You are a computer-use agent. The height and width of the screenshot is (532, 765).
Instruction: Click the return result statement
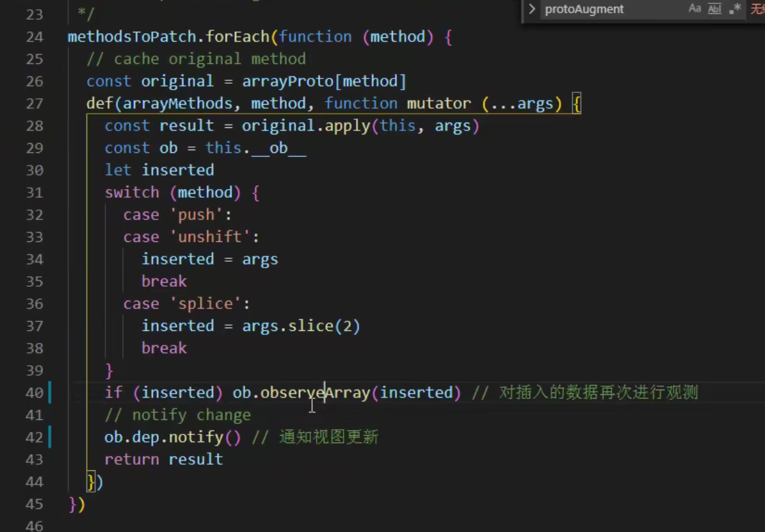click(163, 459)
